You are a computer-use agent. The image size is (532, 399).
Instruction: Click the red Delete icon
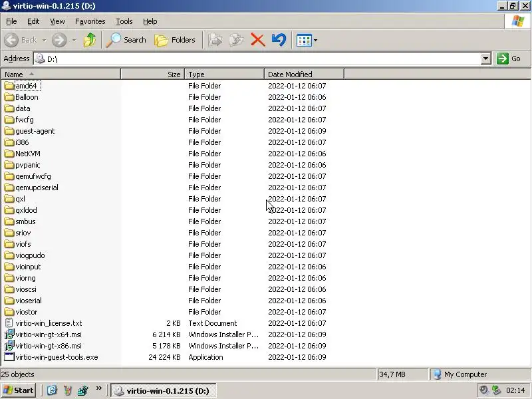[258, 40]
